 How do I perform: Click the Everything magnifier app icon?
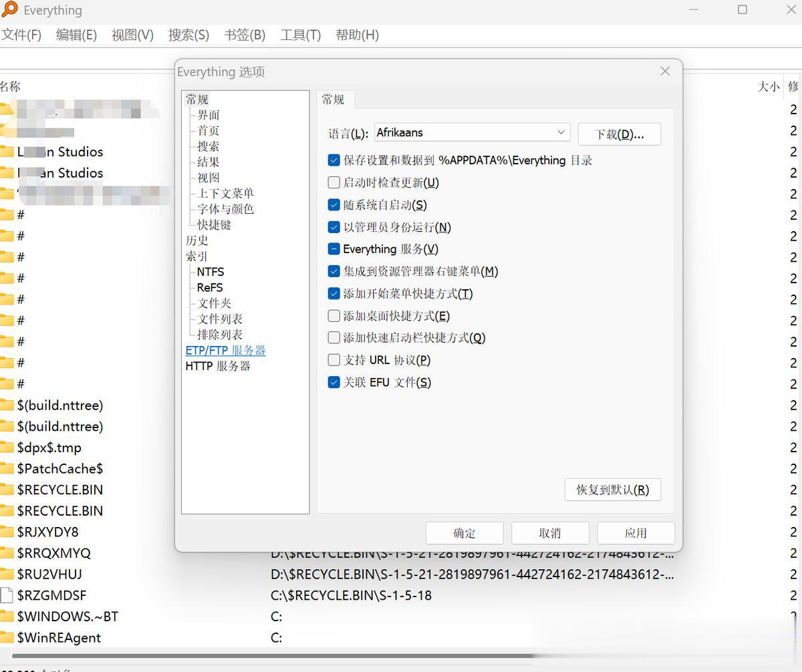click(x=9, y=9)
